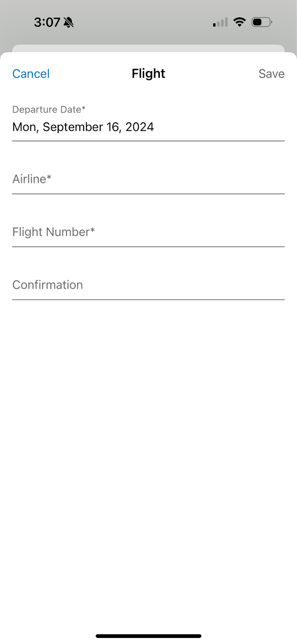
Task: Tap the 3:07 clock in status bar
Action: point(47,22)
